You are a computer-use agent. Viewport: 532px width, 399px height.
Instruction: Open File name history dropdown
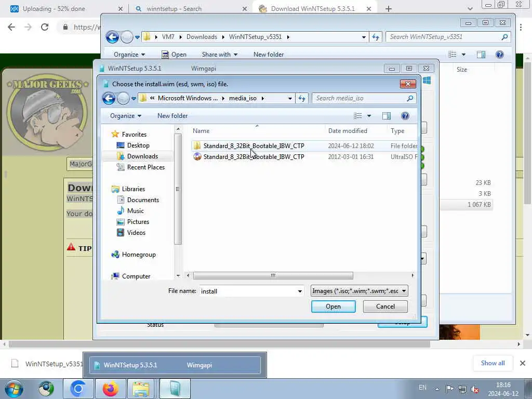tap(300, 291)
